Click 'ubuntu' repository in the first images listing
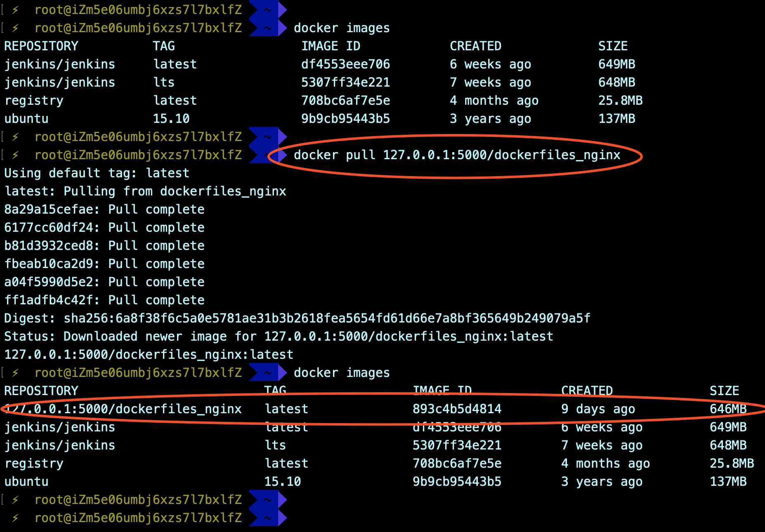765x532 pixels. pyautogui.click(x=26, y=119)
